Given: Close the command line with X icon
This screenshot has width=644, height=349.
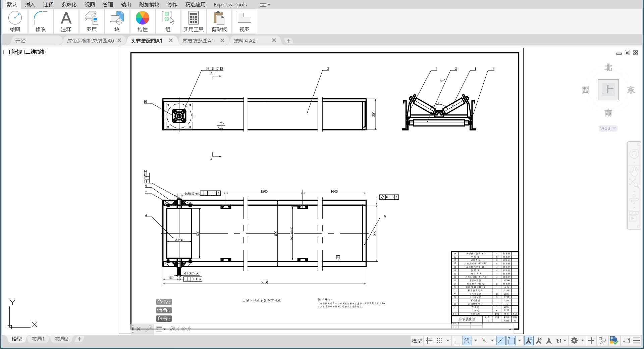Looking at the screenshot, I should coord(139,329).
